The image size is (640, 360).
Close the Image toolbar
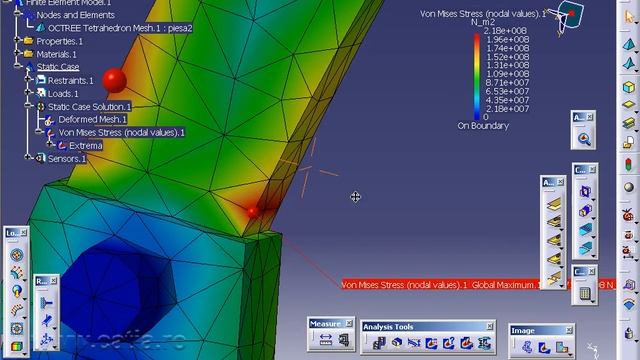(569, 330)
